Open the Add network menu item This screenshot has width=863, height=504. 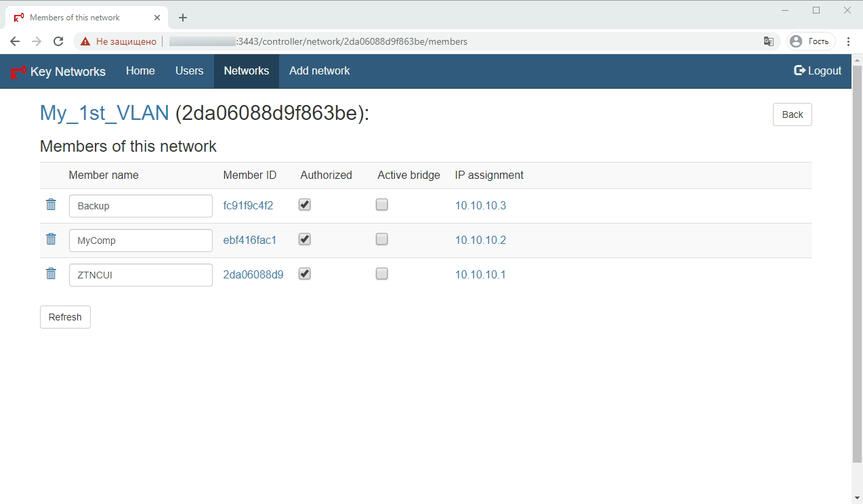pyautogui.click(x=320, y=71)
